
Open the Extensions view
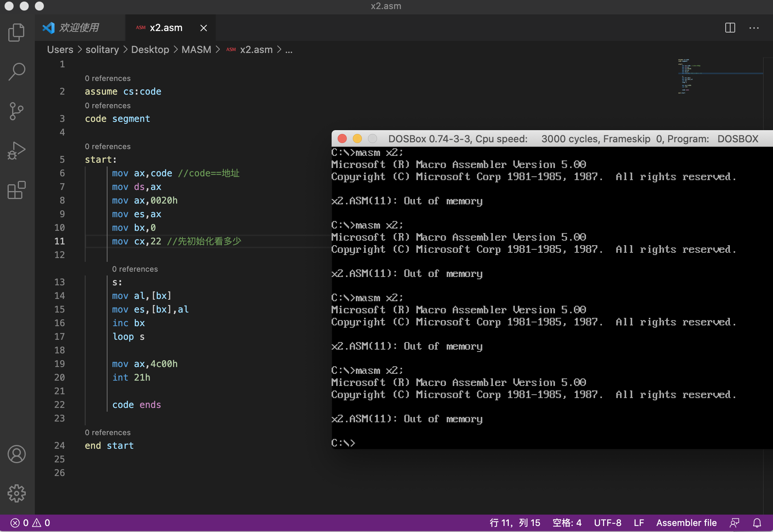tap(17, 190)
